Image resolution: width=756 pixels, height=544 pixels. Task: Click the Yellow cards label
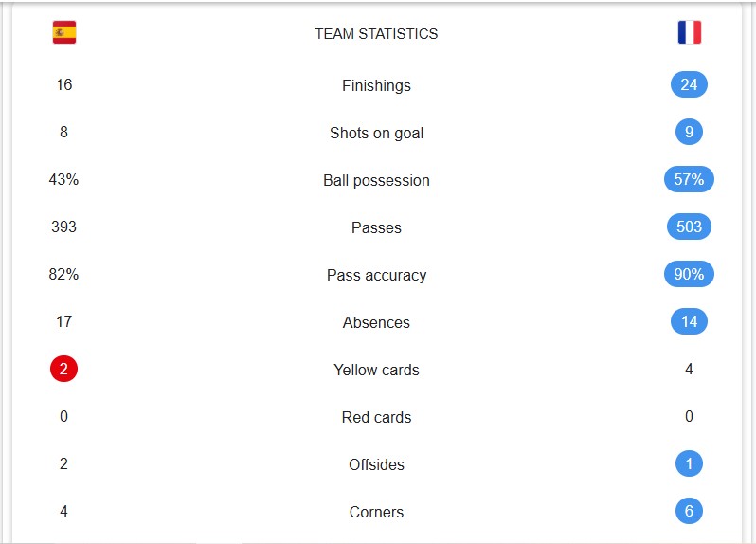(x=376, y=370)
